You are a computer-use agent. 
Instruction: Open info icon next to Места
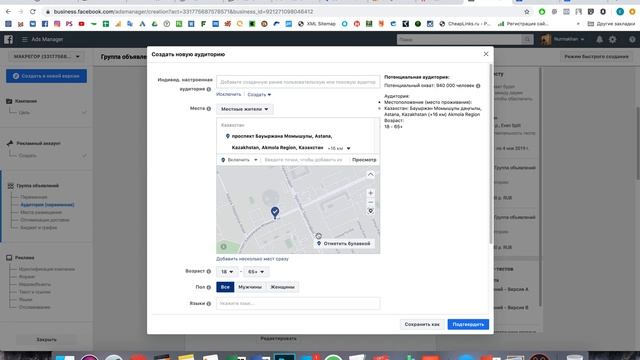[x=209, y=109]
